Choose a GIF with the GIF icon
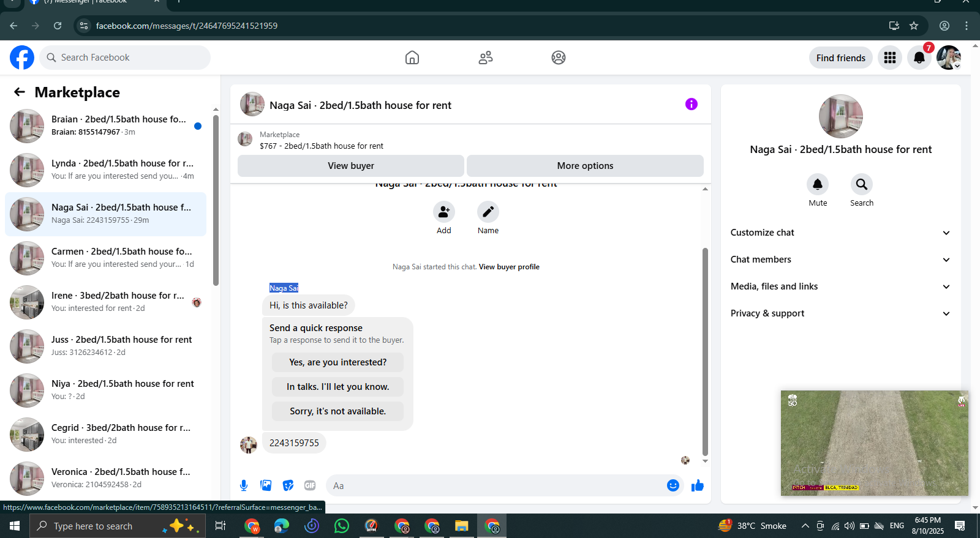Screen dimensions: 980x538 [x=310, y=485]
